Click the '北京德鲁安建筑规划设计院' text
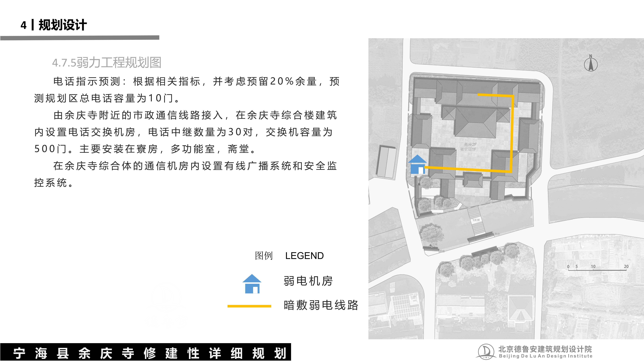This screenshot has height=362, width=644. coord(545,349)
